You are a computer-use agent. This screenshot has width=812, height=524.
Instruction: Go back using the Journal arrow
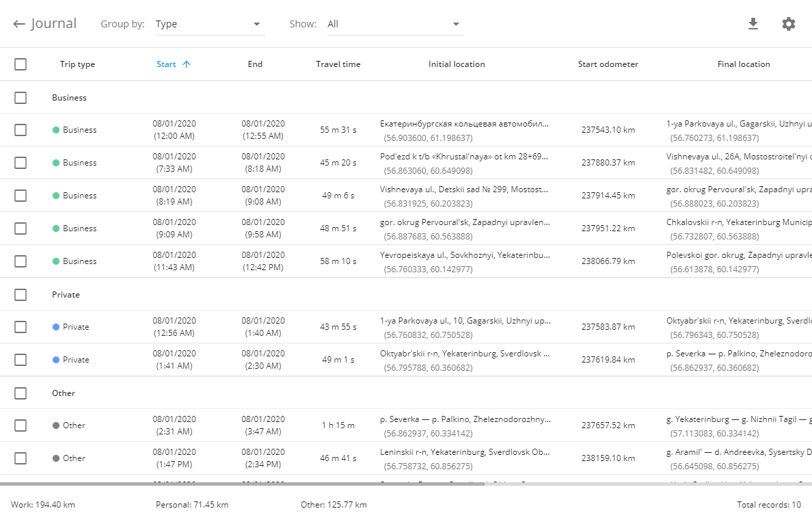tap(19, 24)
